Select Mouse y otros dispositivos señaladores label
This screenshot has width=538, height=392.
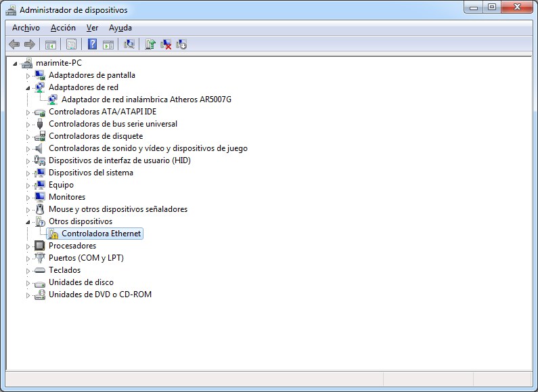pyautogui.click(x=118, y=209)
